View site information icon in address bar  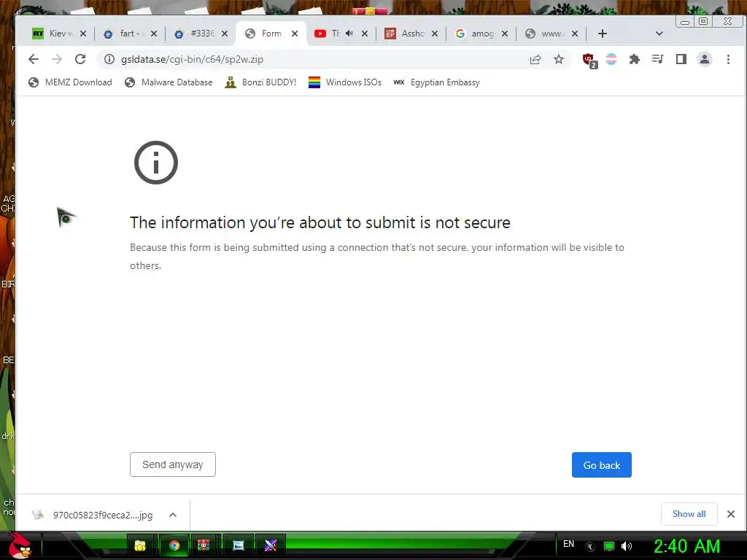click(109, 59)
